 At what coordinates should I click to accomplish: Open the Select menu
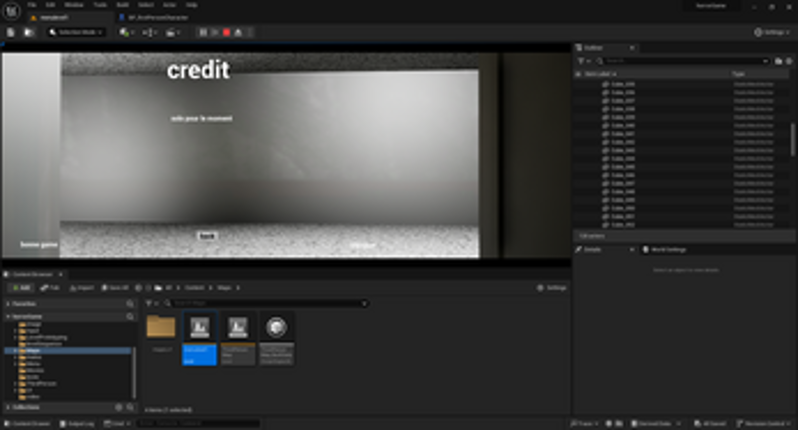(146, 5)
